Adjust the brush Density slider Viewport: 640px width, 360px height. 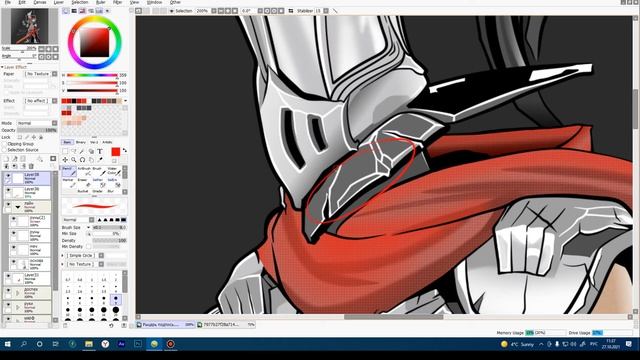pos(109,240)
